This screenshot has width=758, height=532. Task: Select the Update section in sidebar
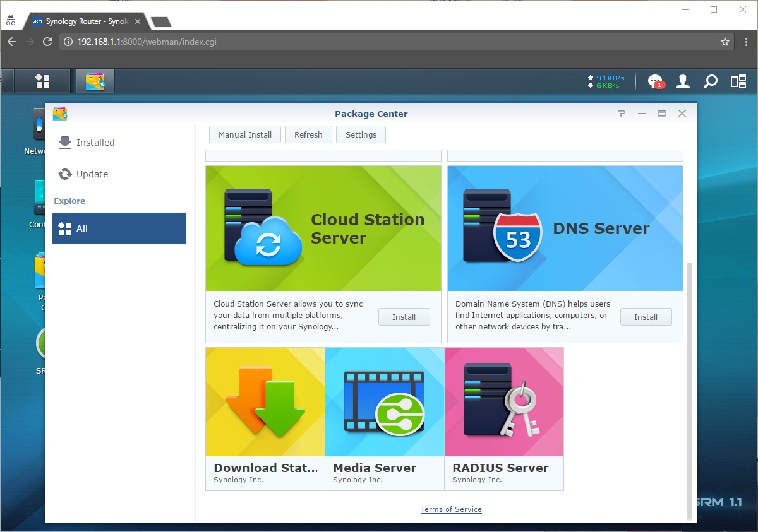119,174
